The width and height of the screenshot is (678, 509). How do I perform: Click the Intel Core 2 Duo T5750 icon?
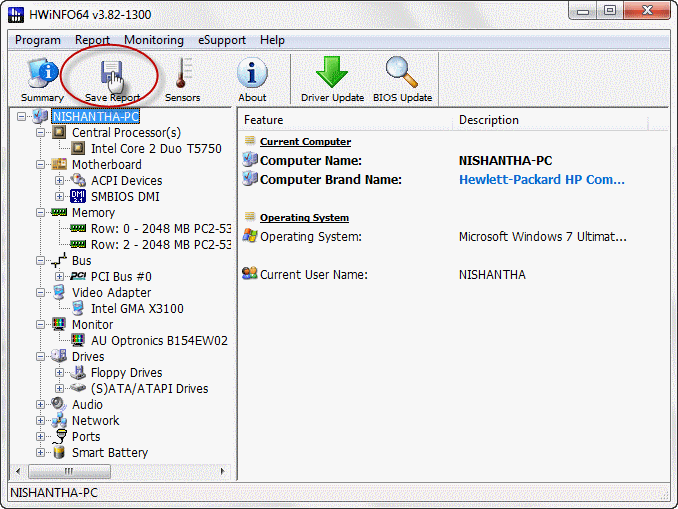tap(78, 148)
